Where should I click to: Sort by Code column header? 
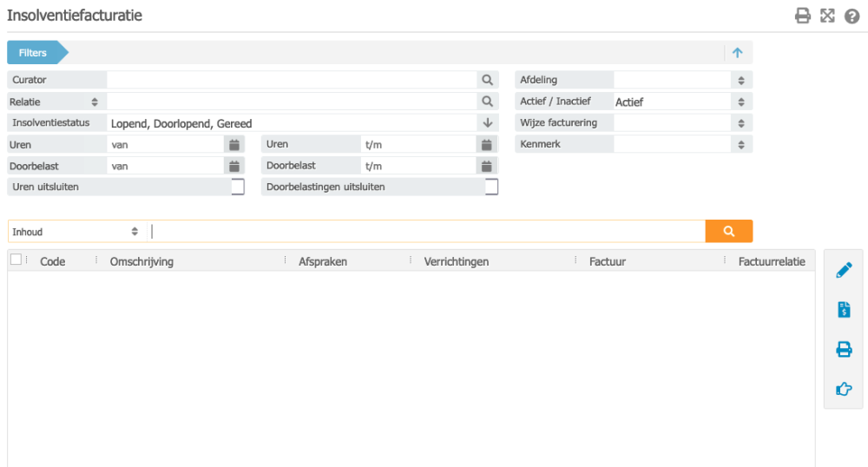click(x=53, y=262)
